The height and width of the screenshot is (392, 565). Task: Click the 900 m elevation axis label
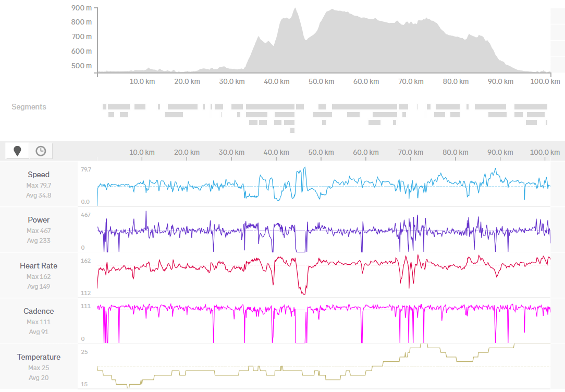[x=82, y=8]
